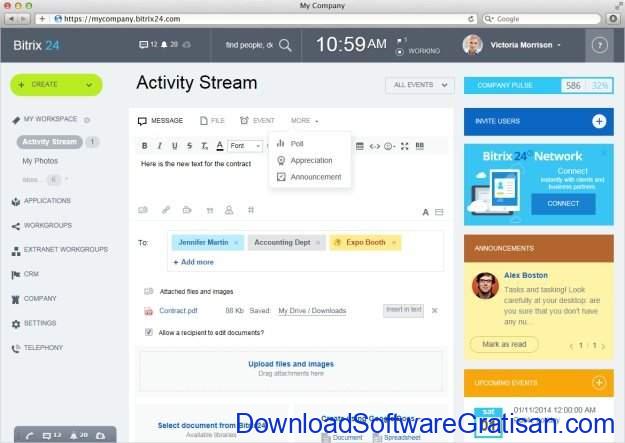
Task: Open messages counter icon in header
Action: point(148,45)
